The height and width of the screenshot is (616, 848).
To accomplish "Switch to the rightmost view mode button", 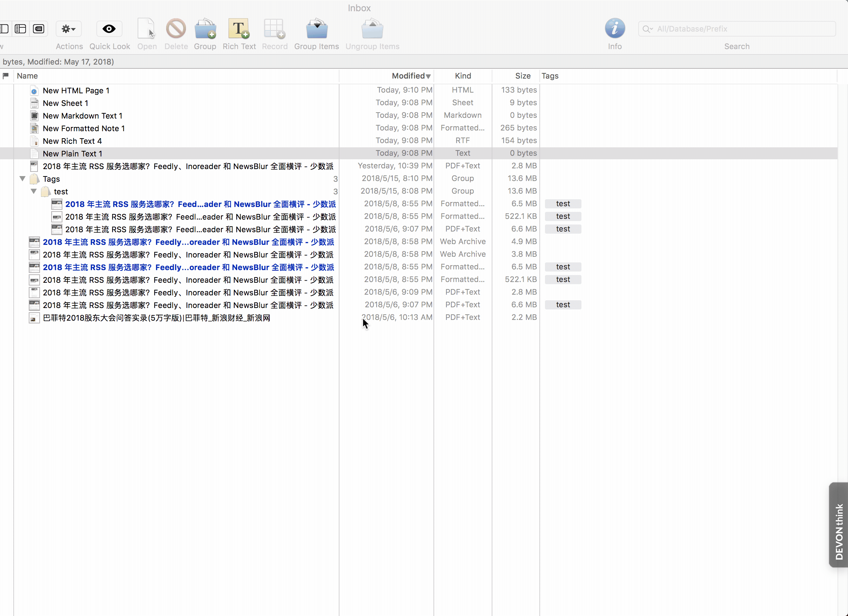I will point(39,29).
